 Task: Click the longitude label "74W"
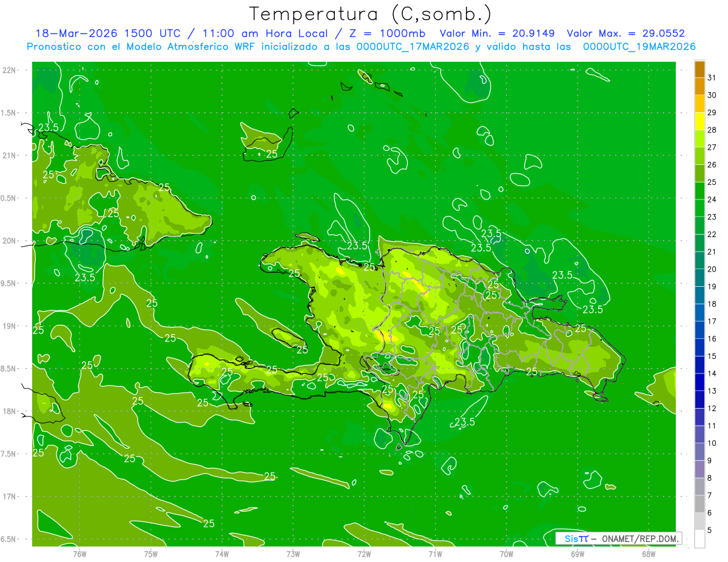(222, 553)
